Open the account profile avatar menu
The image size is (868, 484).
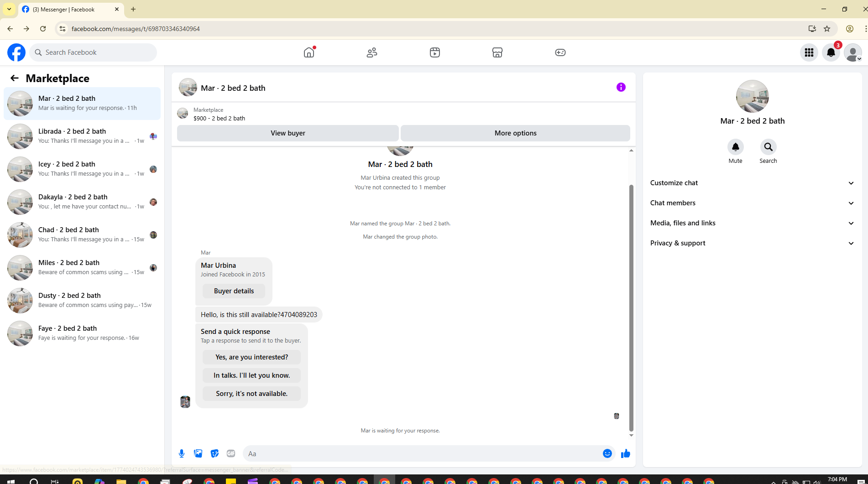(x=853, y=52)
